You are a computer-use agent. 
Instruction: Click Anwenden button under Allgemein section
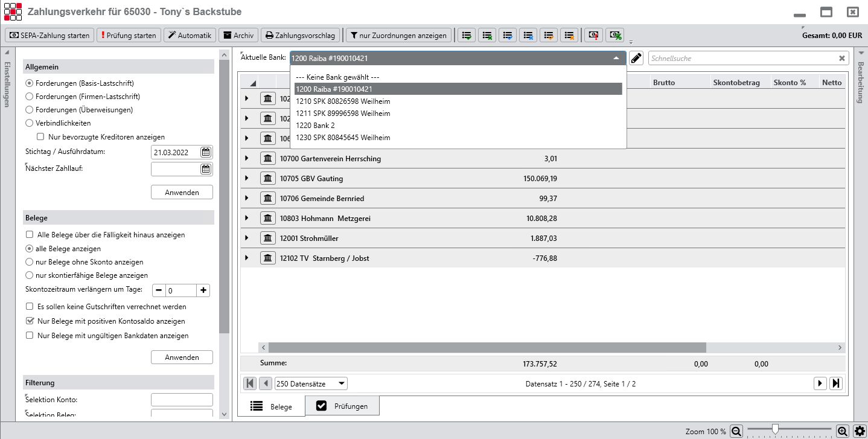(x=182, y=193)
